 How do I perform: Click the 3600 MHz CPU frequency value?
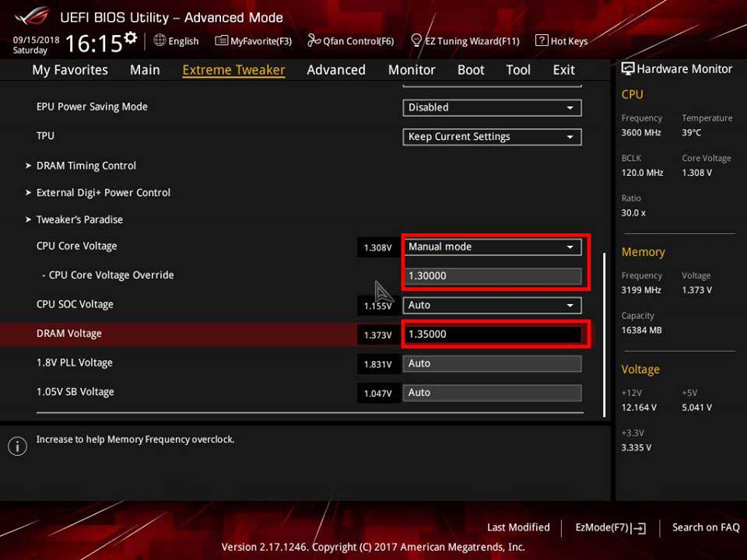(640, 133)
